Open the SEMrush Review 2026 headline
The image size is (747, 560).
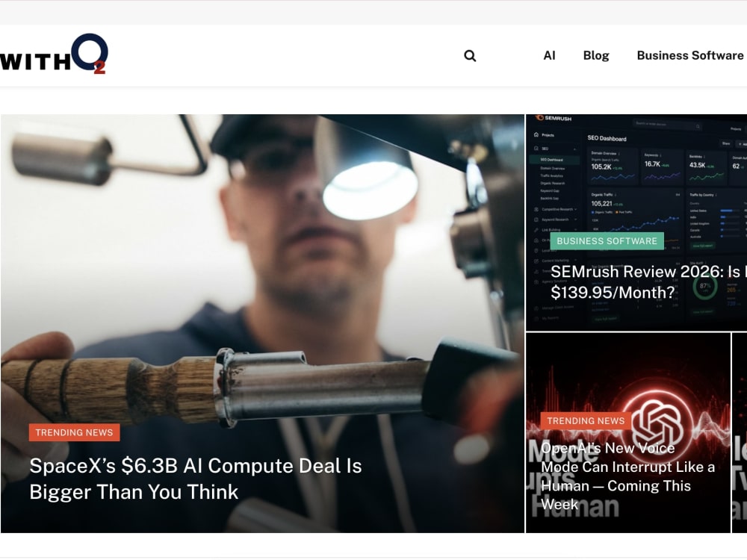[x=648, y=282]
